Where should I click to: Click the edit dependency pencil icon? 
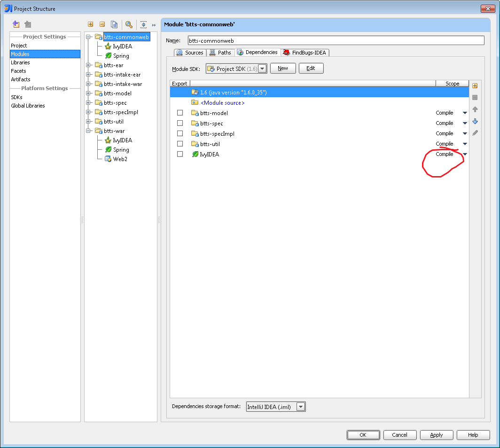[475, 133]
